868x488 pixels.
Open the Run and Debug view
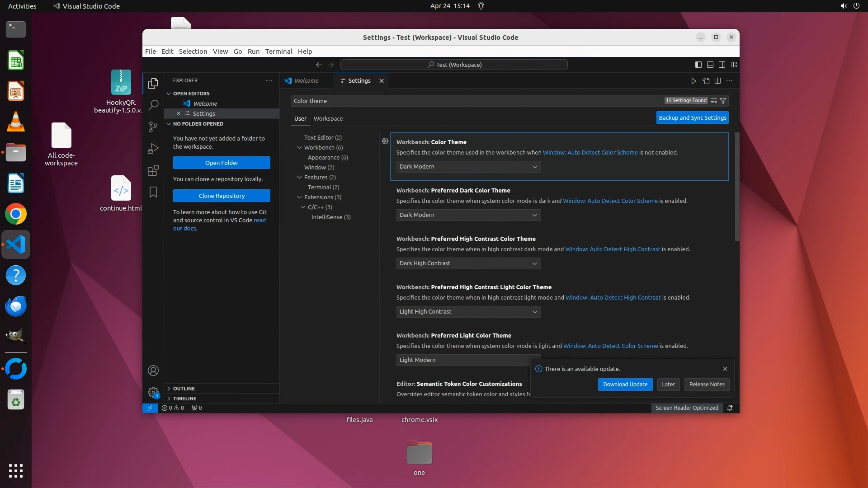(153, 149)
